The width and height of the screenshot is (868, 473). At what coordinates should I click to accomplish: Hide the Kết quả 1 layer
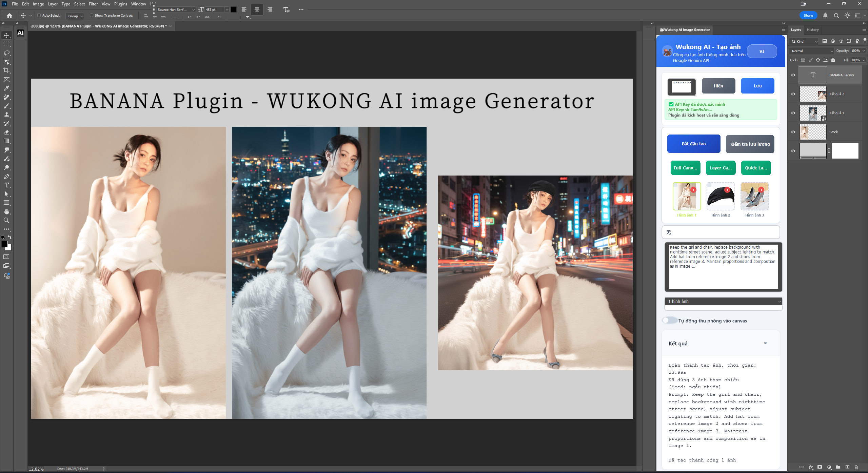pyautogui.click(x=793, y=113)
